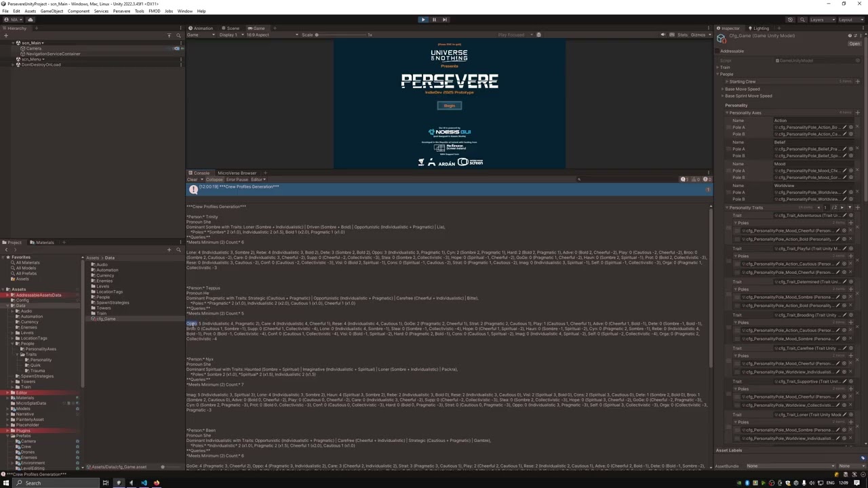868x488 pixels.
Task: Select NavigationServiceContainer in the Hierarchy
Action: [53, 54]
